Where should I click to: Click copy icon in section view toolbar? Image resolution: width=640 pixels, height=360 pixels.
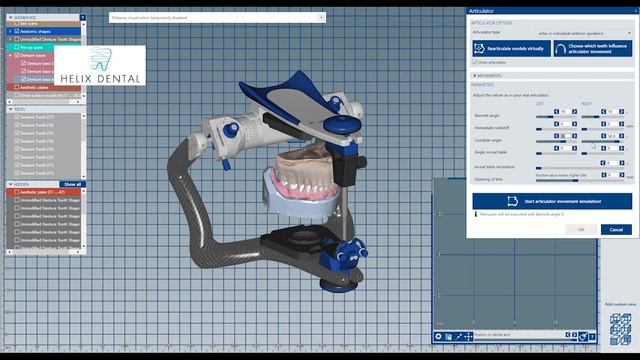click(449, 336)
